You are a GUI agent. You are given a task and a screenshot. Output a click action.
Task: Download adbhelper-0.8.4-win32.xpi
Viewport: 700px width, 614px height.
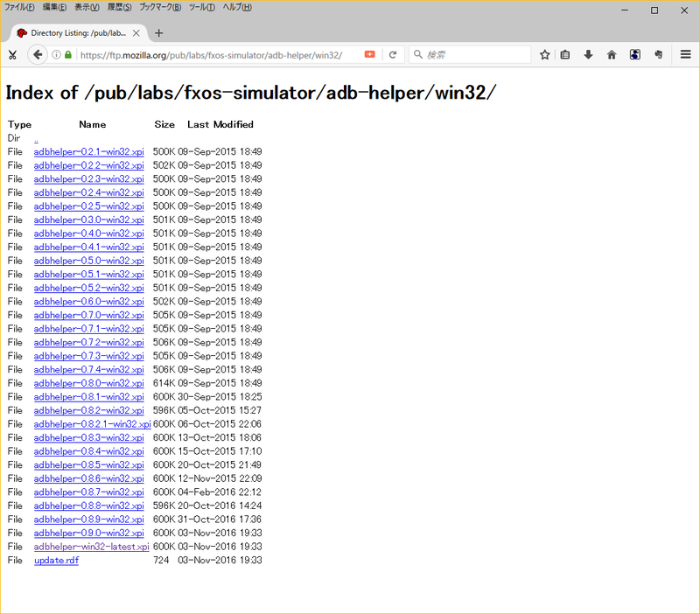click(x=89, y=451)
